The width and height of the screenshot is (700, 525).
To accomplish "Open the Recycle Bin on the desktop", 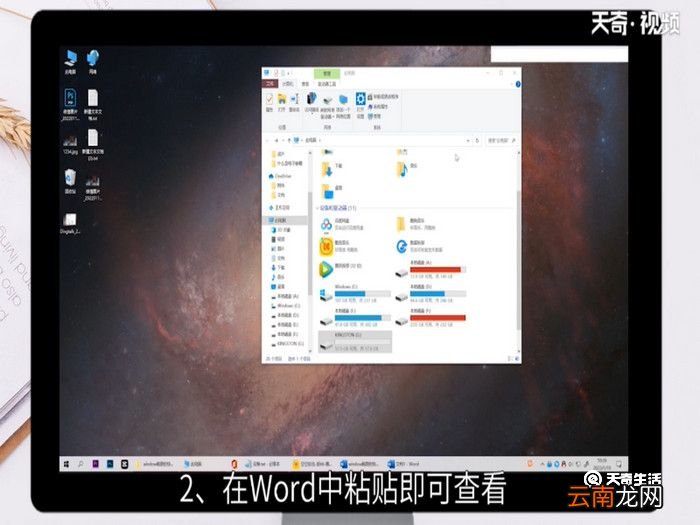I will click(71, 181).
